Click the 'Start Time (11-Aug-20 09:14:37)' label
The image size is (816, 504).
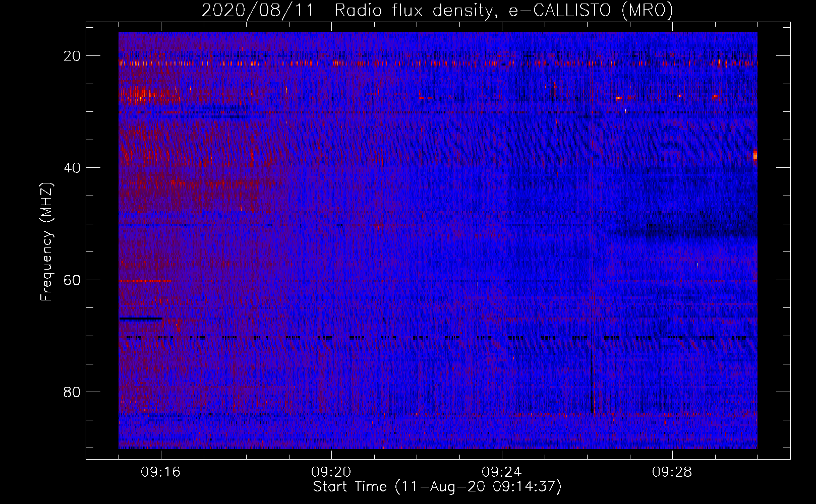coord(437,487)
